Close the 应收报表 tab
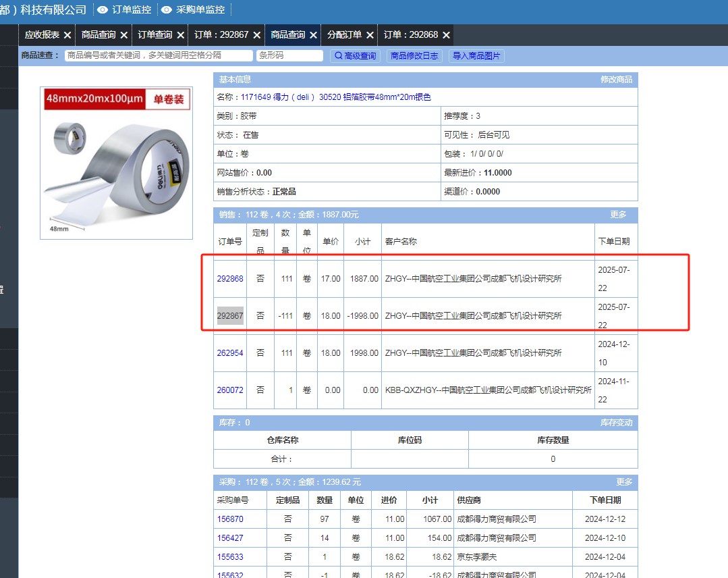Image resolution: width=728 pixels, height=578 pixels. 67,35
